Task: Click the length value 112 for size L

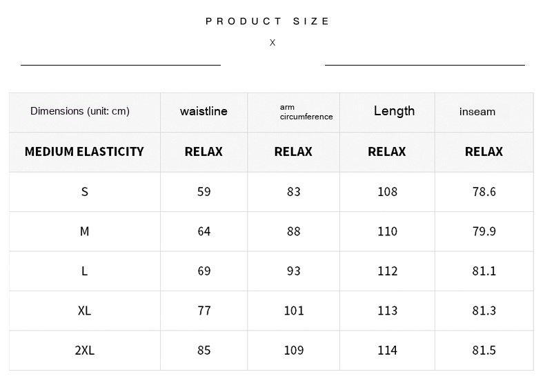Action: pyautogui.click(x=387, y=271)
